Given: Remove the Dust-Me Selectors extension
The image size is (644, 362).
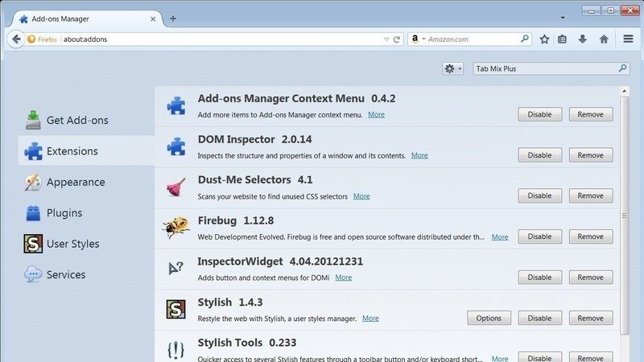Looking at the screenshot, I should click(x=591, y=195).
